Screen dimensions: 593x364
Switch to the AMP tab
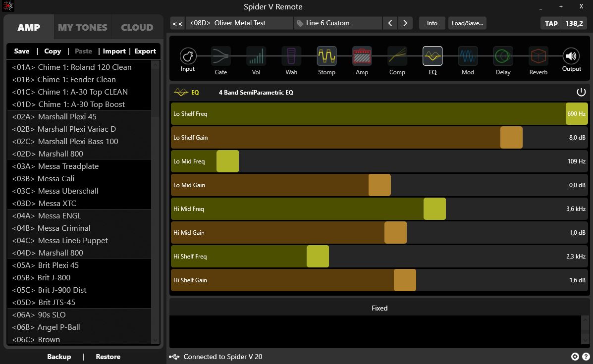(x=29, y=27)
